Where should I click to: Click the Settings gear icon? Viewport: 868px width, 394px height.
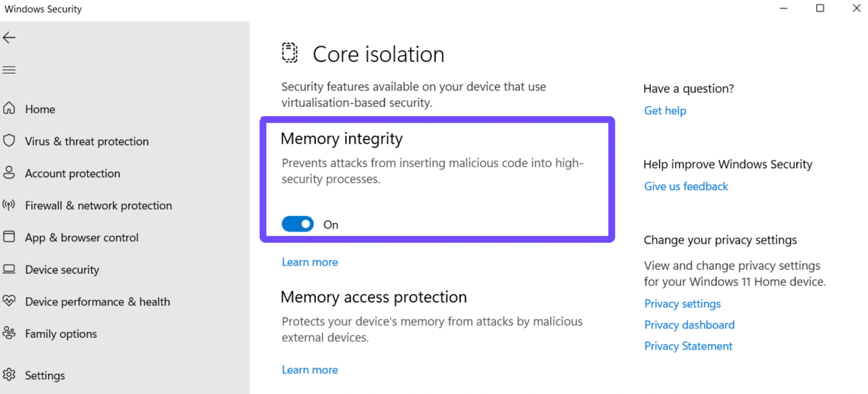click(x=9, y=374)
